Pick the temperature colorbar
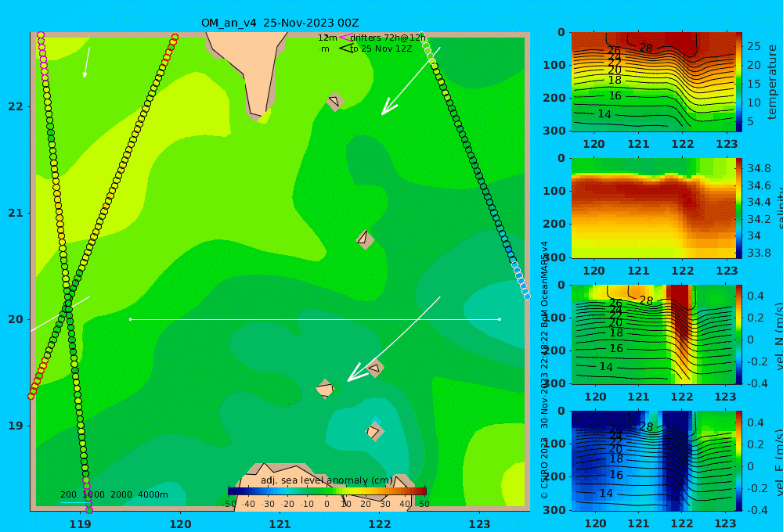Screen dimensions: 783x532 pyautogui.click(x=739, y=82)
